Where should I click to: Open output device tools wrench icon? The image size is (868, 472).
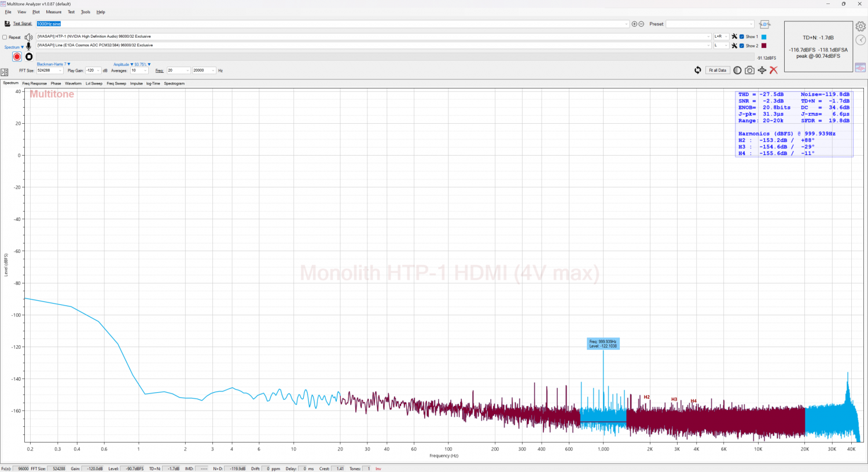coord(734,36)
